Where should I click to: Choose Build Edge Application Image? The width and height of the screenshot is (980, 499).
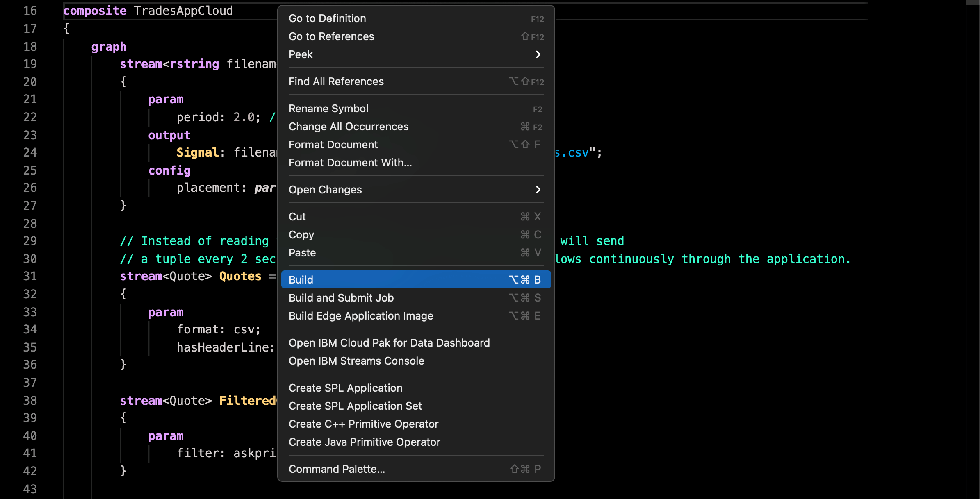361,316
